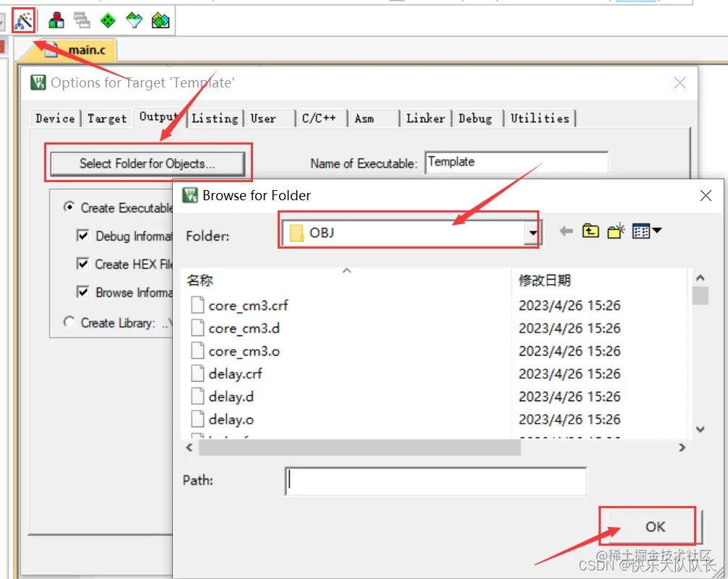Click core_cm3.crf file icon
The width and height of the screenshot is (728, 579).
click(198, 305)
